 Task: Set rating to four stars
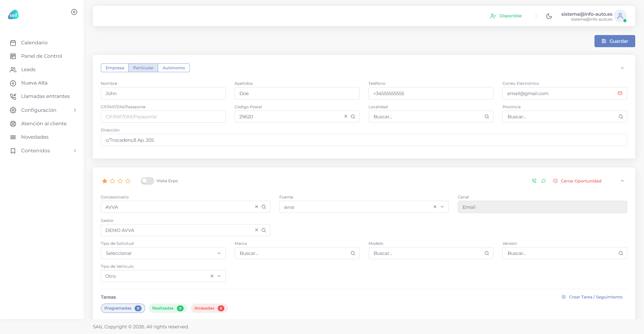(x=128, y=181)
